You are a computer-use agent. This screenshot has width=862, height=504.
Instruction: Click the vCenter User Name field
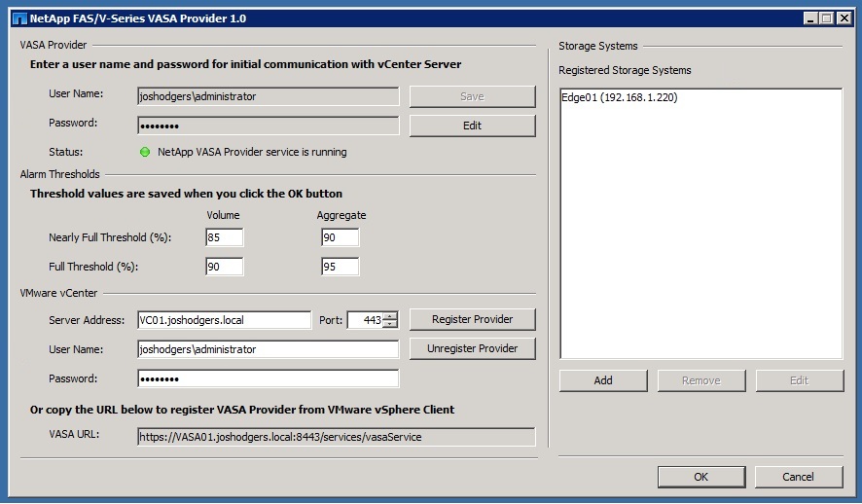click(x=268, y=349)
